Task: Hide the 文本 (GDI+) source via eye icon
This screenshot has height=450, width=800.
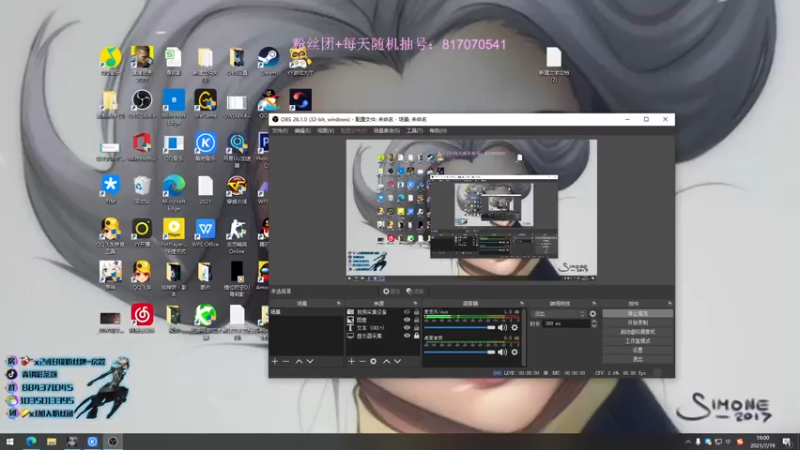Action: [407, 328]
